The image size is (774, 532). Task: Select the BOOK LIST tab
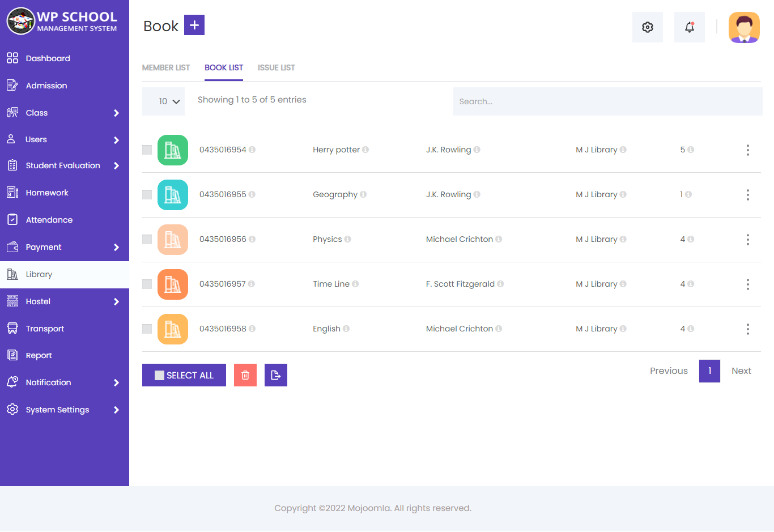(x=224, y=67)
